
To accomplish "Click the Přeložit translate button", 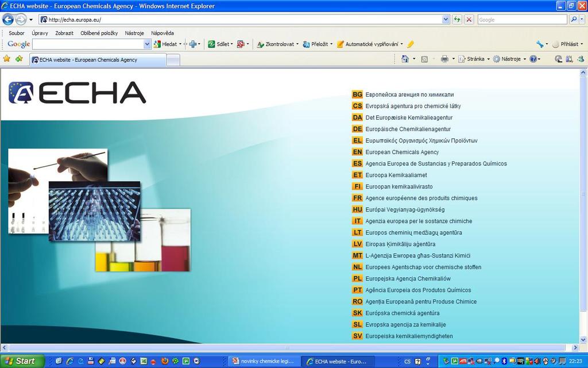I will [315, 44].
